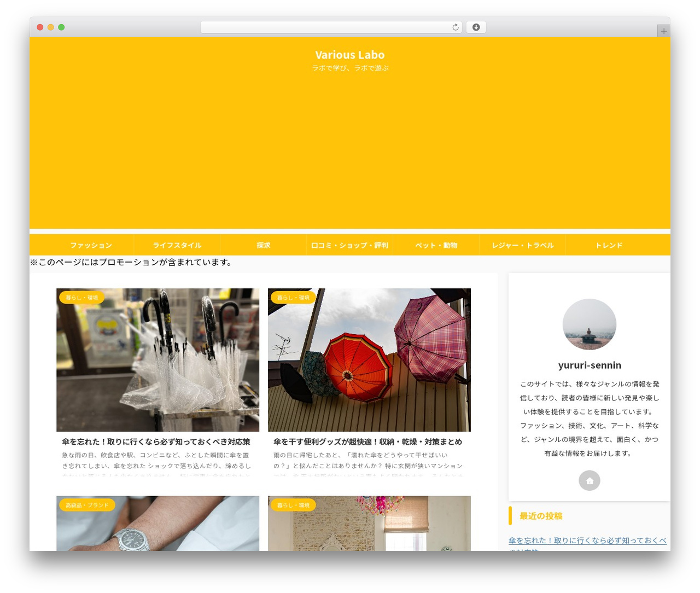Viewport: 700px width, 593px height.
Task: Open article 傘を忘れた！取りに行くなら必ず知っておくべき対応策
Action: pos(156,441)
